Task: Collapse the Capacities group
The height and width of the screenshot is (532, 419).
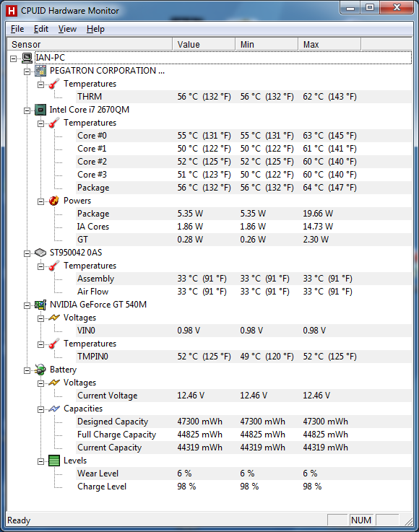Action: pos(40,409)
